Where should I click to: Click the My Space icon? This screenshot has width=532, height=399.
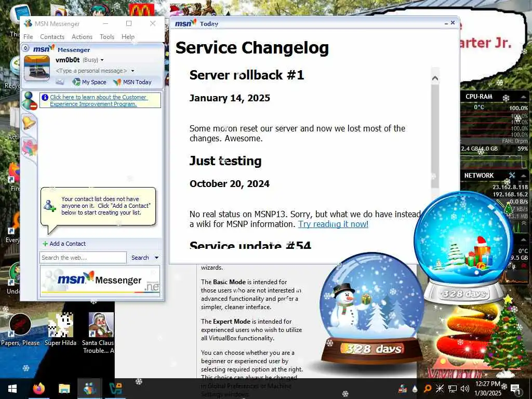pyautogui.click(x=76, y=82)
